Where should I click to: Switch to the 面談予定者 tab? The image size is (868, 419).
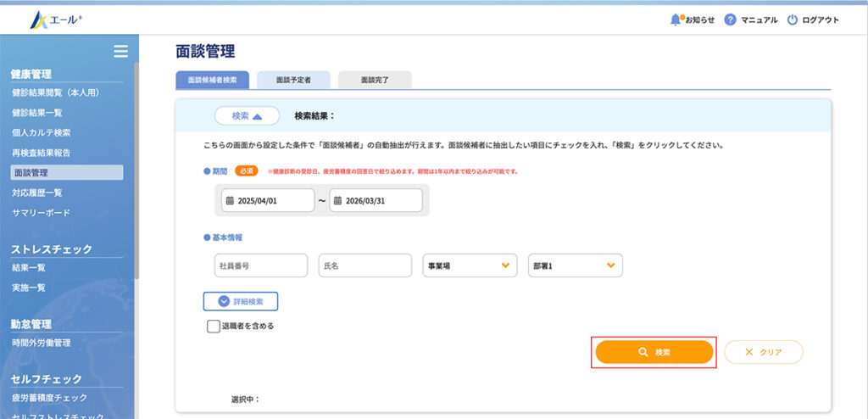293,80
